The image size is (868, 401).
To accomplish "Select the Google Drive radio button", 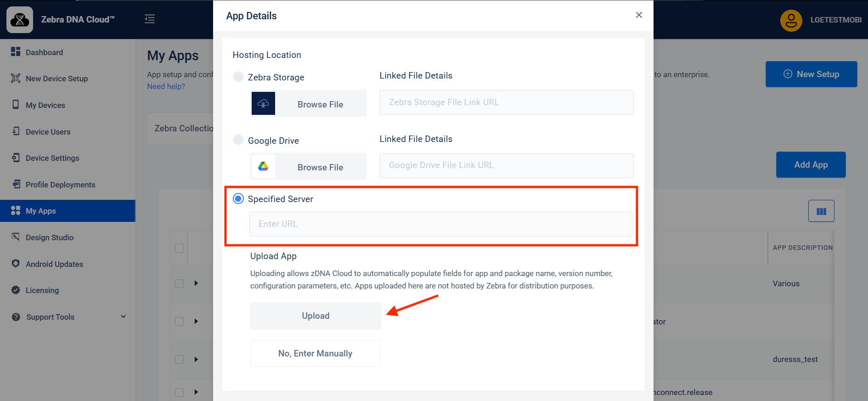I will pyautogui.click(x=238, y=140).
